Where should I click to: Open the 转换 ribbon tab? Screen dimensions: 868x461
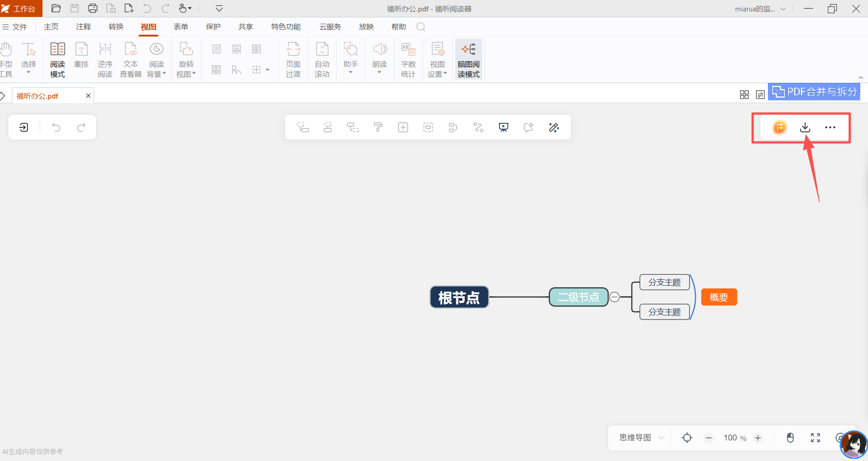pyautogui.click(x=116, y=27)
